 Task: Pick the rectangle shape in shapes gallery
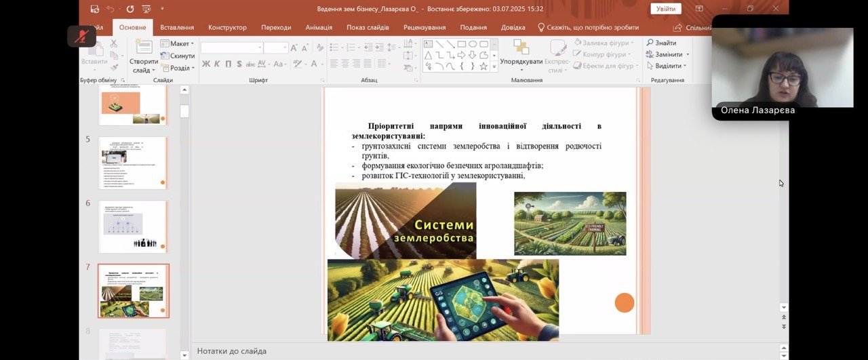pyautogui.click(x=461, y=44)
